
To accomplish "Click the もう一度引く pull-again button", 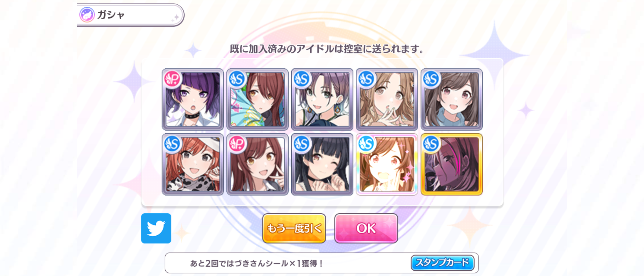I will (x=294, y=228).
